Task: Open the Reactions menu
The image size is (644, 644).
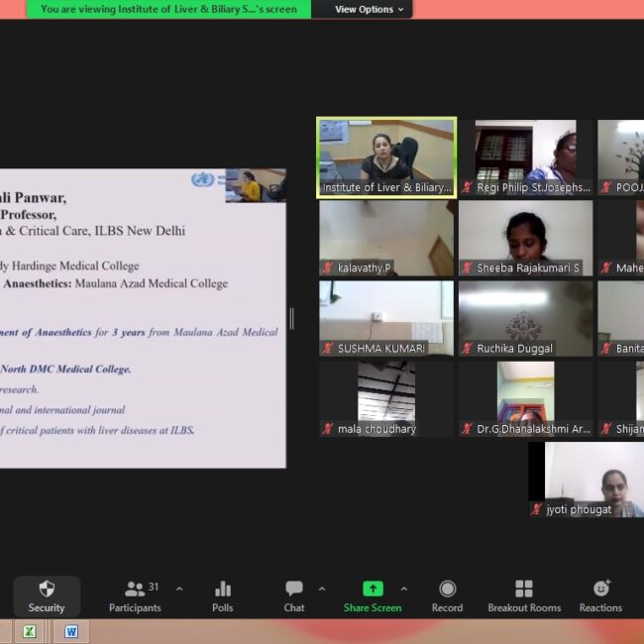Action: (600, 596)
